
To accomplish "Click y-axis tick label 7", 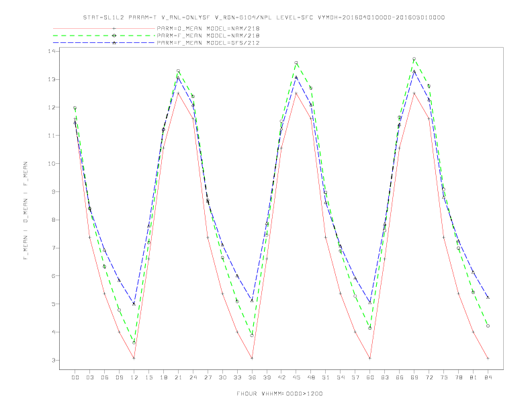I will [x=54, y=248].
